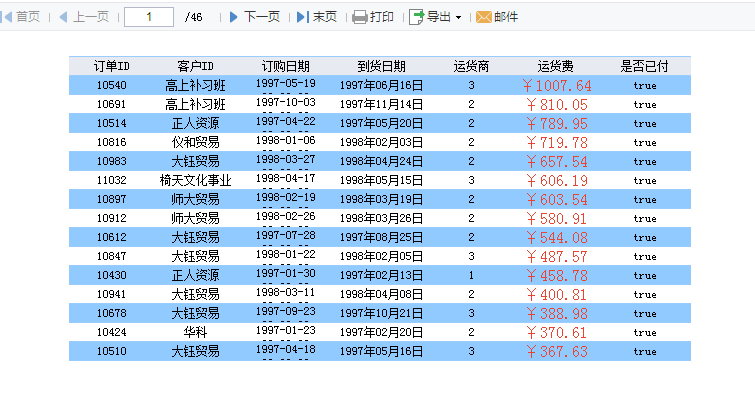Click the page number input field

[149, 17]
